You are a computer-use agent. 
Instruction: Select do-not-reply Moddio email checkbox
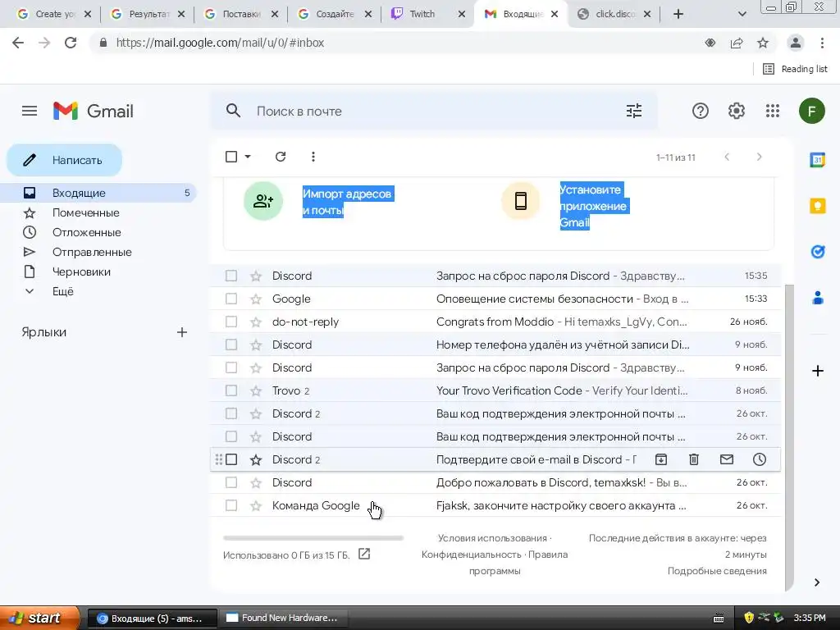(231, 322)
